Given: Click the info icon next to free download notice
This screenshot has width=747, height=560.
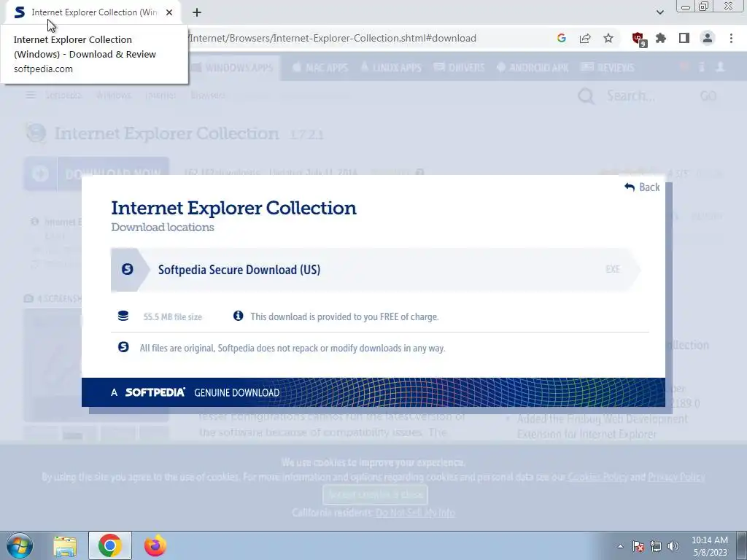Looking at the screenshot, I should [239, 316].
